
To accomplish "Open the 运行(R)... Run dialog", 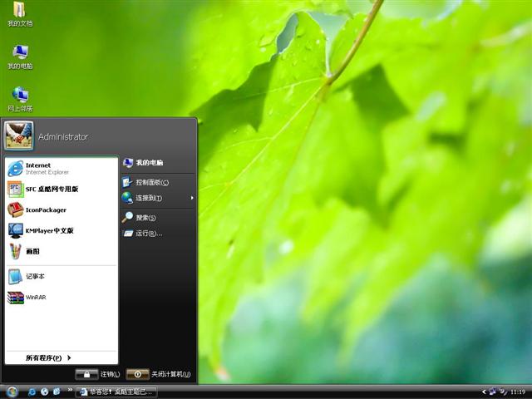I will (158, 234).
